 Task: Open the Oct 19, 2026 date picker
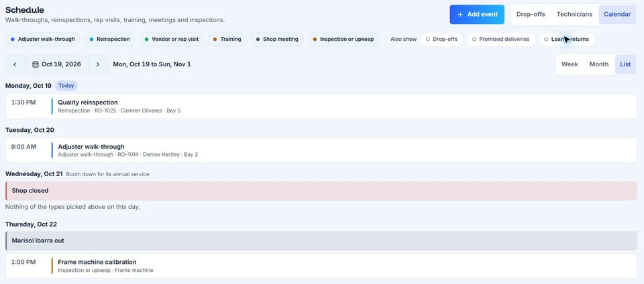click(56, 64)
